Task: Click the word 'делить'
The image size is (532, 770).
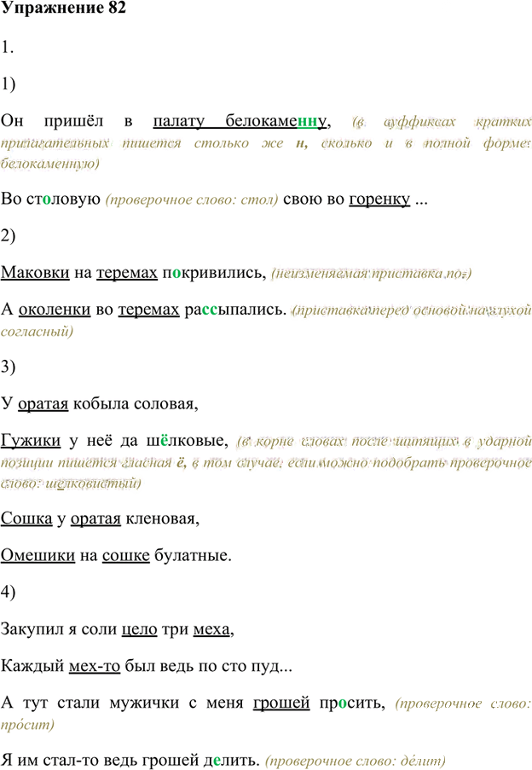Action: point(231,760)
